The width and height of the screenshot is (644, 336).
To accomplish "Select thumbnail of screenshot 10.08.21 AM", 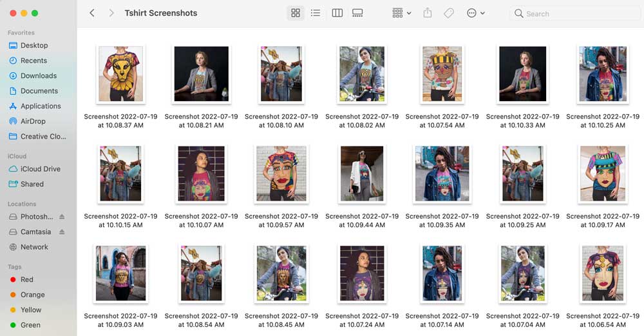I will click(x=201, y=74).
